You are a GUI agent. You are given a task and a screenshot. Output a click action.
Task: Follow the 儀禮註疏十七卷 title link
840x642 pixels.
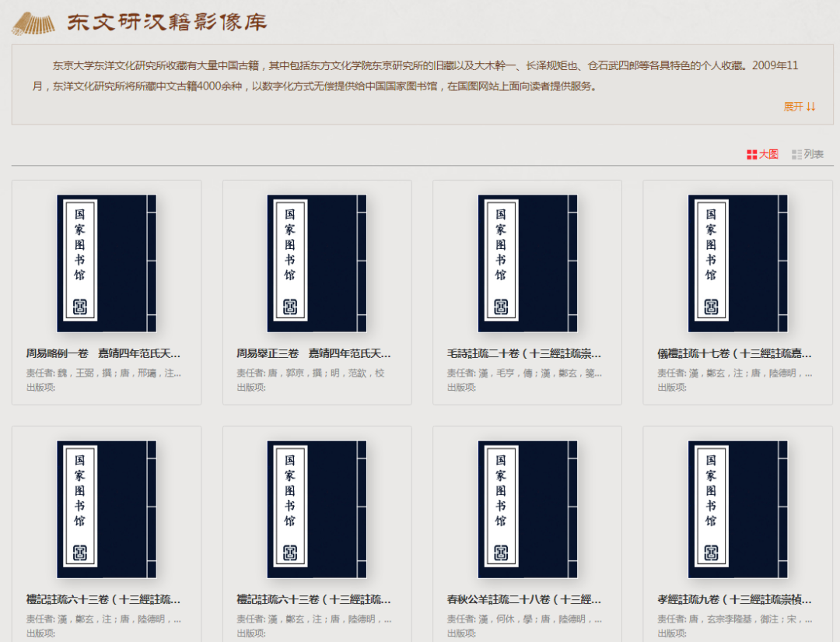(734, 354)
